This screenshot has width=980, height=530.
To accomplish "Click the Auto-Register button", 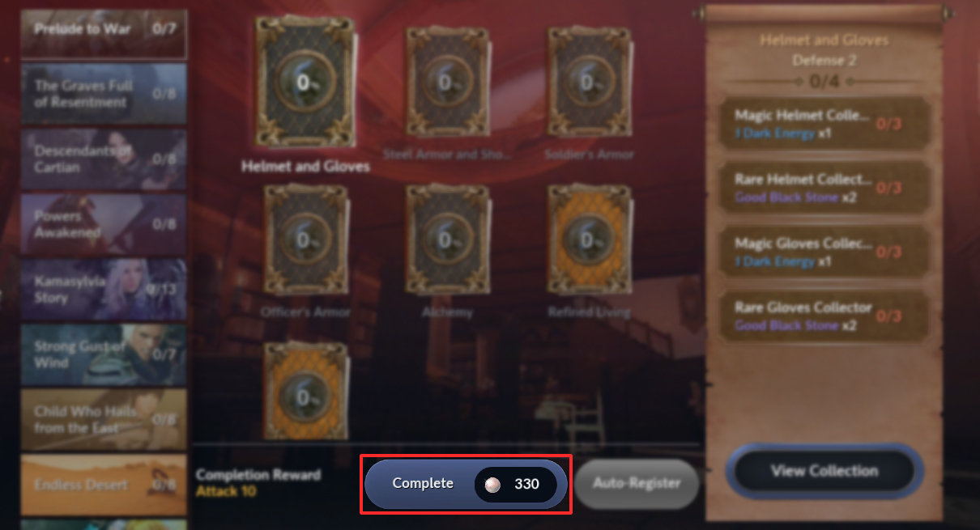I will (x=637, y=483).
